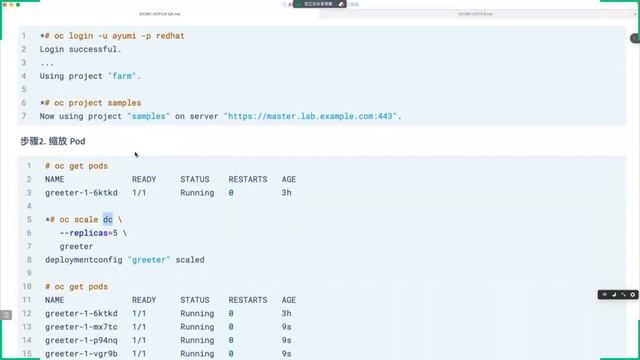Click "oc get pods" on line 10
Image resolution: width=640 pixels, height=360 pixels.
point(81,287)
